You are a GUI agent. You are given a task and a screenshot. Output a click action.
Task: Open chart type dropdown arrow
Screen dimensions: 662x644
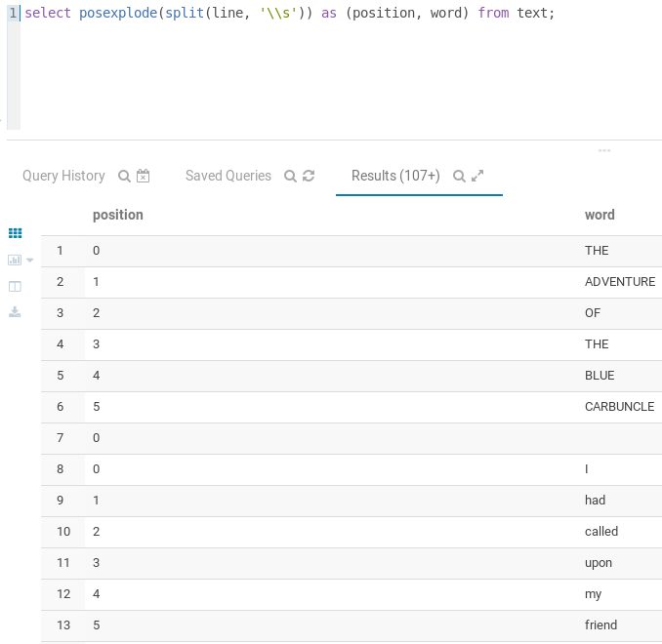(x=29, y=261)
